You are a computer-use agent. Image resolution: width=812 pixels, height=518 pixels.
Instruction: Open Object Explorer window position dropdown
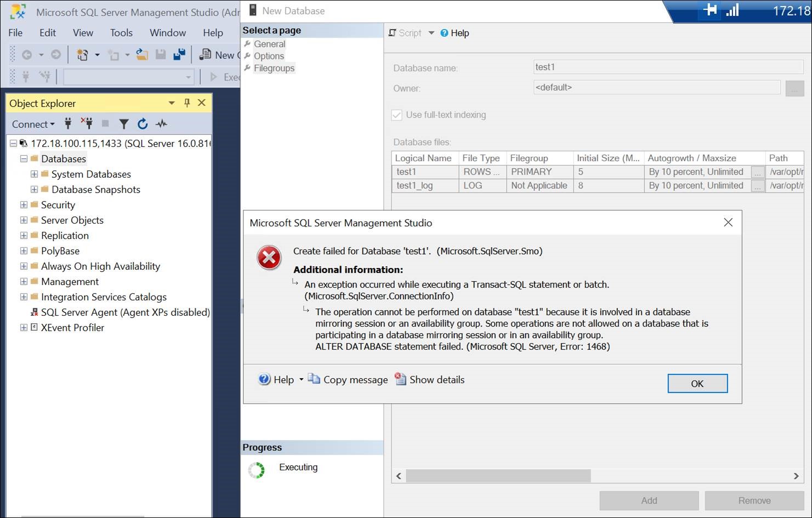172,103
